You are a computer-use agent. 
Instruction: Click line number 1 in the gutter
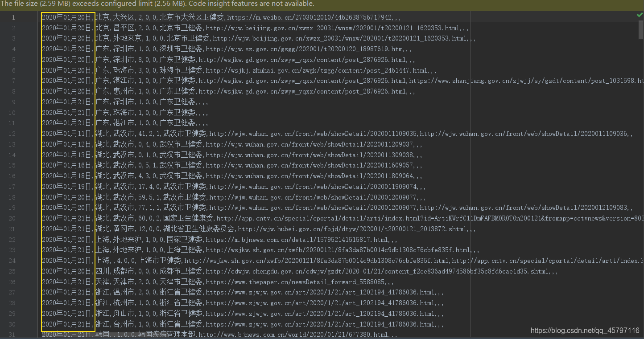point(13,17)
